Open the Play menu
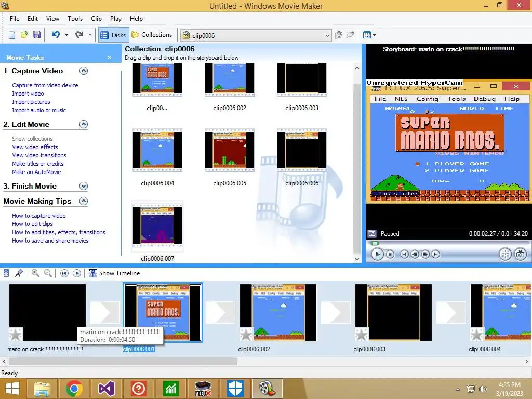 click(x=116, y=19)
